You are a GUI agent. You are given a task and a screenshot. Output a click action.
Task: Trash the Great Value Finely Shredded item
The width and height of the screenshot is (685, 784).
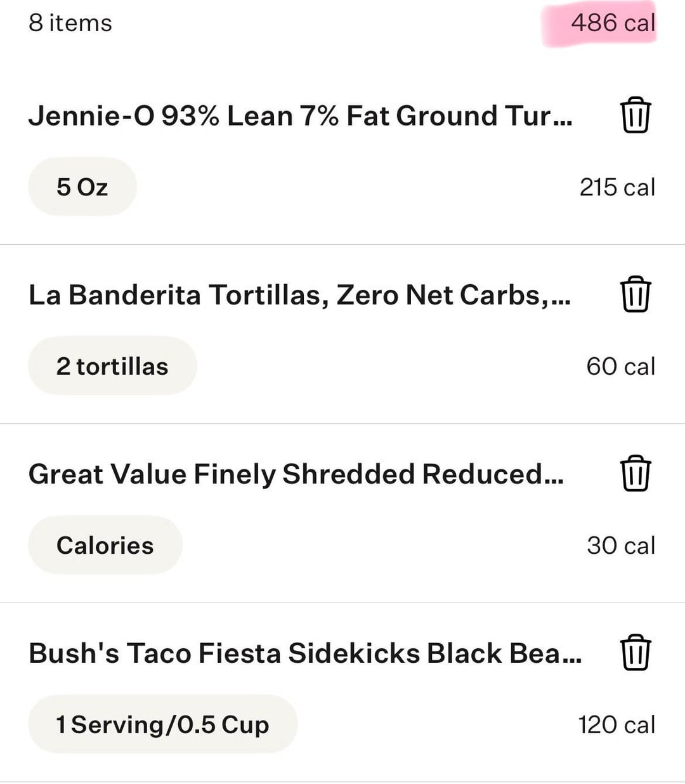tap(635, 474)
